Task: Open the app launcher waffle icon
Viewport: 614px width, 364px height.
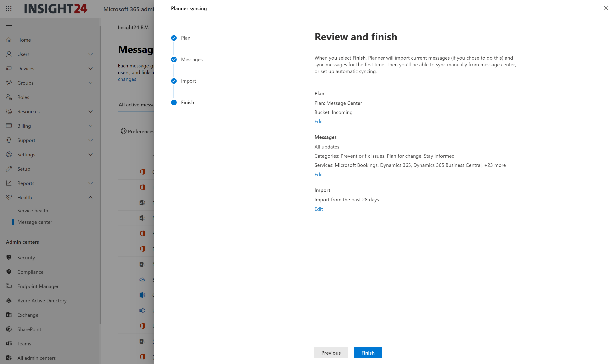Action: point(9,9)
